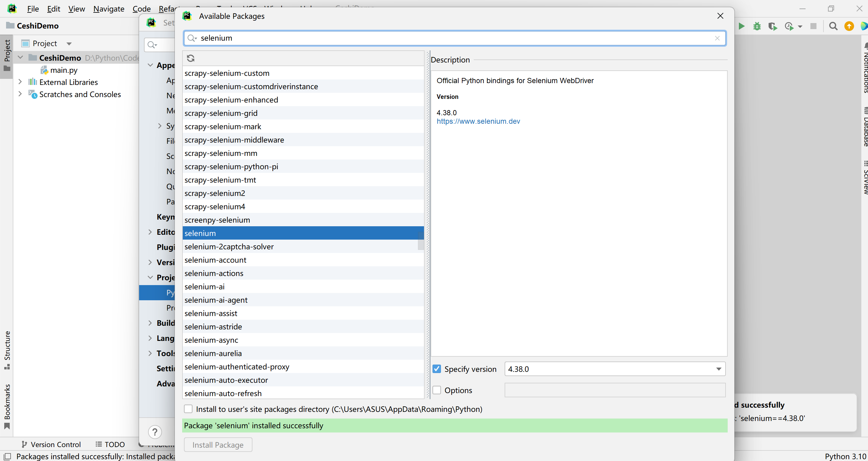
Task: Click Python 3.10 interpreter in status bar
Action: coord(845,456)
